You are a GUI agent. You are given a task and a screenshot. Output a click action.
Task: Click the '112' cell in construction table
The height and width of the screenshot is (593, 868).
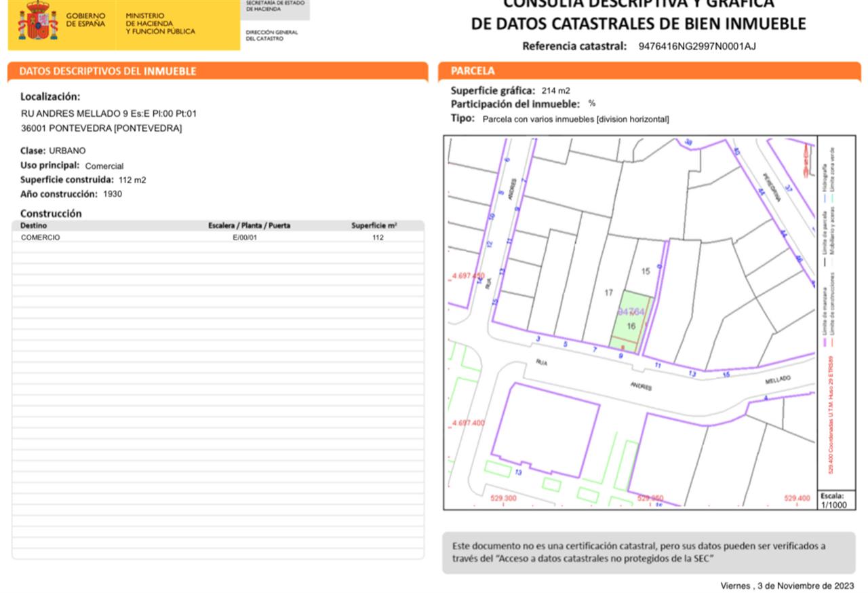[x=378, y=237]
